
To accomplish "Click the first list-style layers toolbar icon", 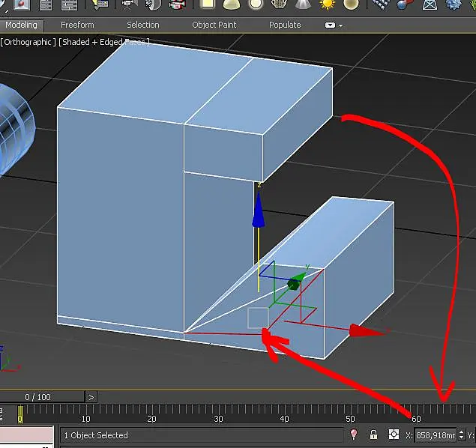I will point(46,4).
